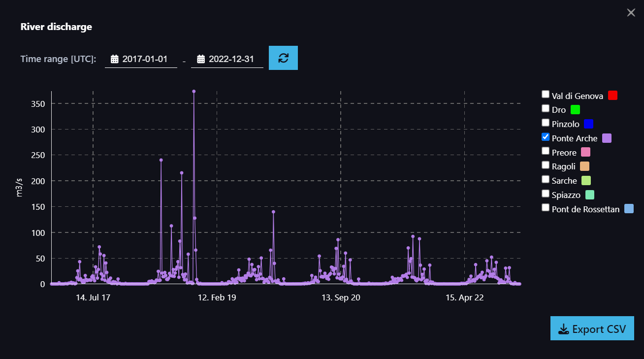
Task: Close the River discharge dialog
Action: coord(631,13)
